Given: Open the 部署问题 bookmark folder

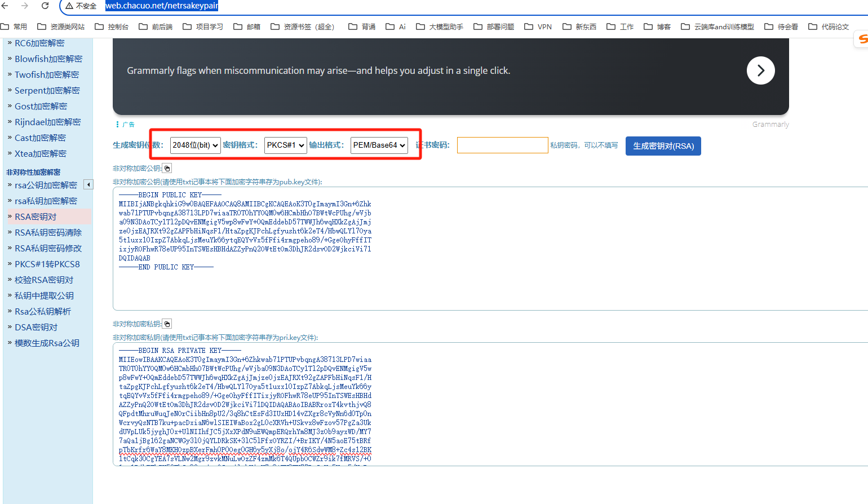Looking at the screenshot, I should point(494,26).
